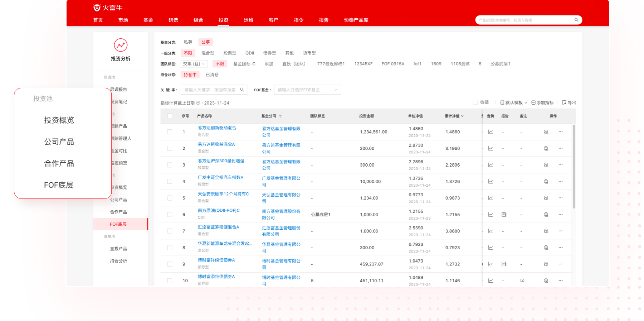Screen dimensions: 644x321
Task: View trend chart for 易方达沪深300量化增强
Action: (491, 165)
